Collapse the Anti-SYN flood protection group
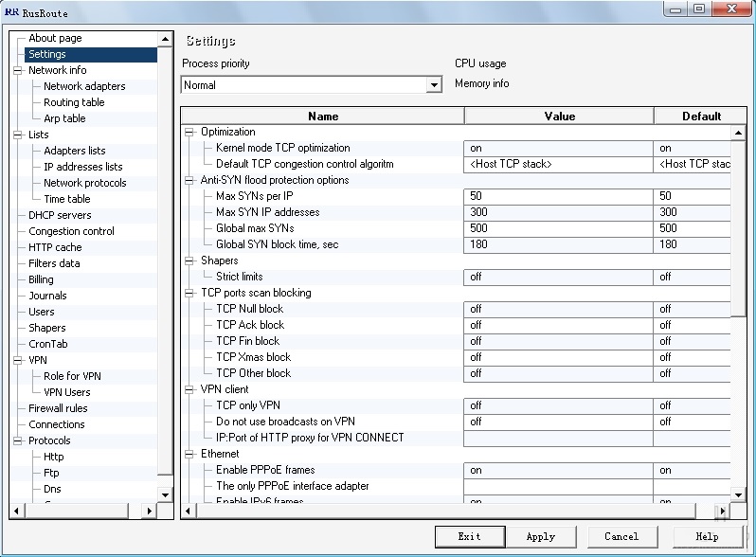Viewport: 756px width, 557px height. [x=189, y=180]
